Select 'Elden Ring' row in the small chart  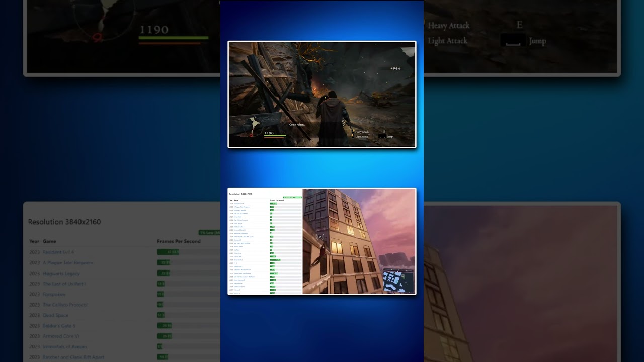(265, 253)
